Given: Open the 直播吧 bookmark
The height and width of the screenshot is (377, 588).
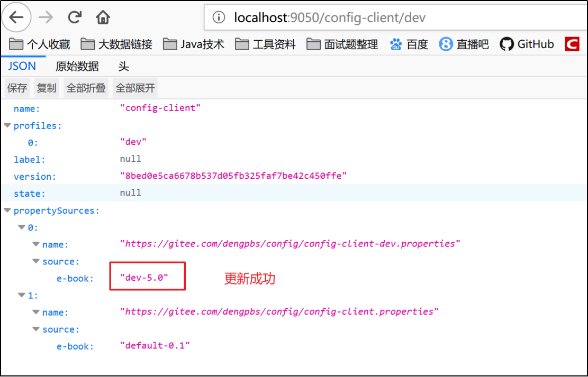Looking at the screenshot, I should 464,44.
